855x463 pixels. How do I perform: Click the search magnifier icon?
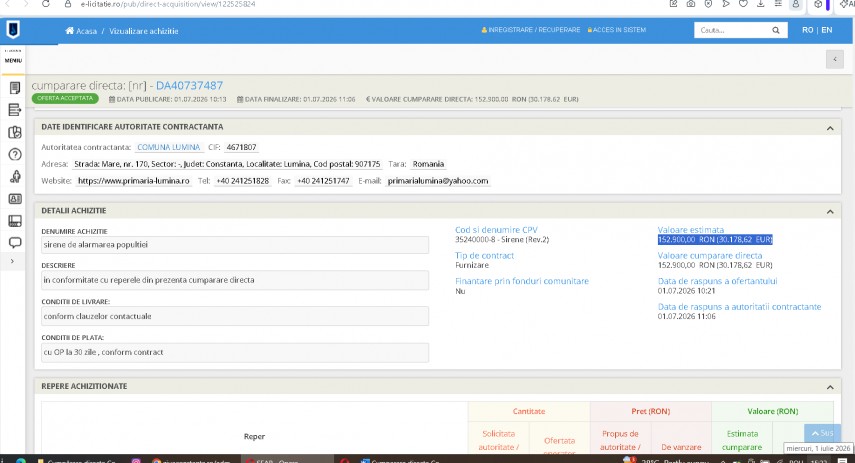(x=775, y=31)
